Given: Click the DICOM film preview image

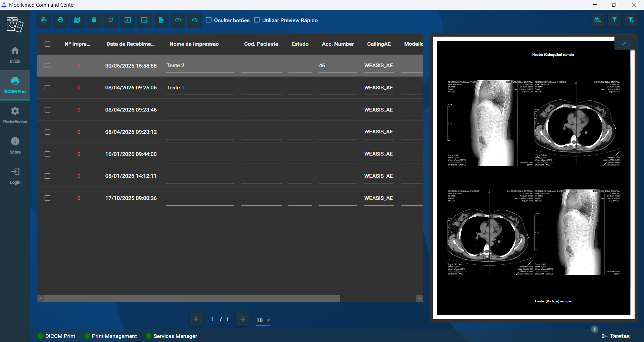Looking at the screenshot, I should point(534,178).
